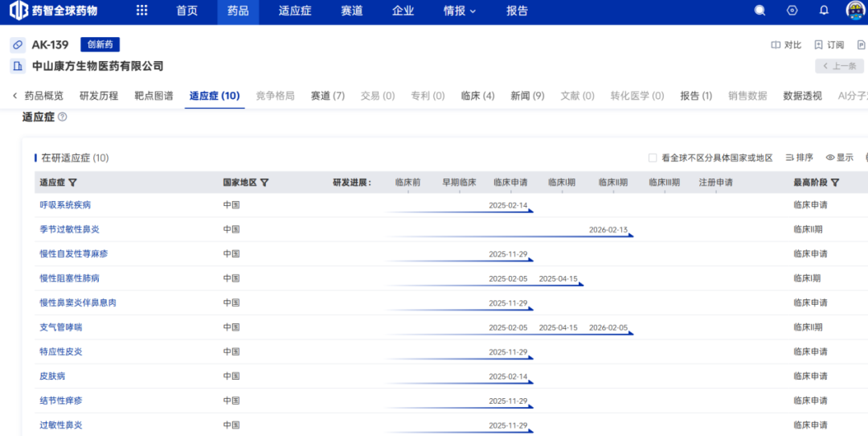
Task: Click 在研适应症 (10) section heading
Action: [x=76, y=158]
